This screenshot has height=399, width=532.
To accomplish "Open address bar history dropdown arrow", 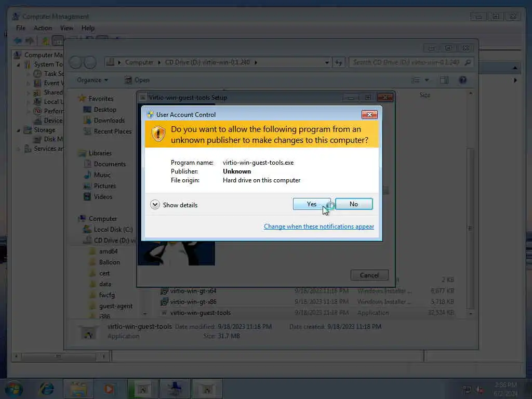I will coord(327,62).
